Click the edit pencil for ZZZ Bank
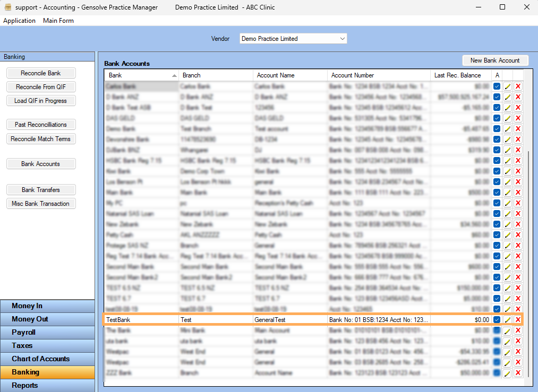 [x=508, y=373]
